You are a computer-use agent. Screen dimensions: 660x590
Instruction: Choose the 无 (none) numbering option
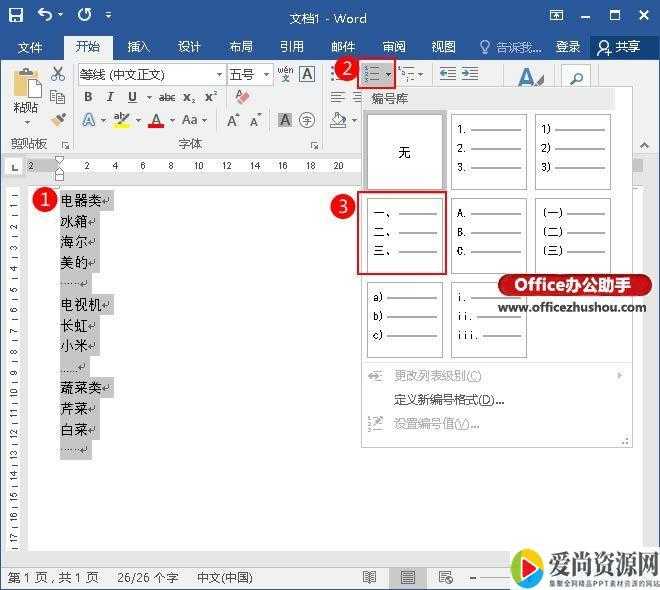pos(405,152)
